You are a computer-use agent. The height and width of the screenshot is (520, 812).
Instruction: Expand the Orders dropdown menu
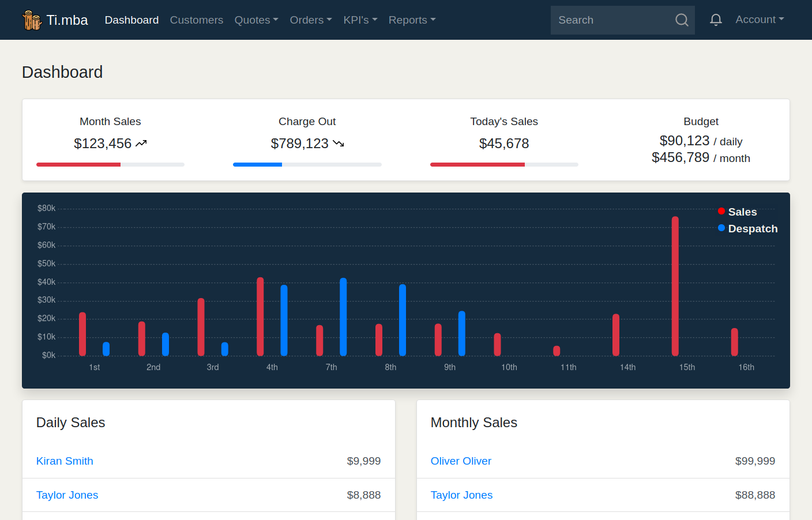pyautogui.click(x=311, y=20)
